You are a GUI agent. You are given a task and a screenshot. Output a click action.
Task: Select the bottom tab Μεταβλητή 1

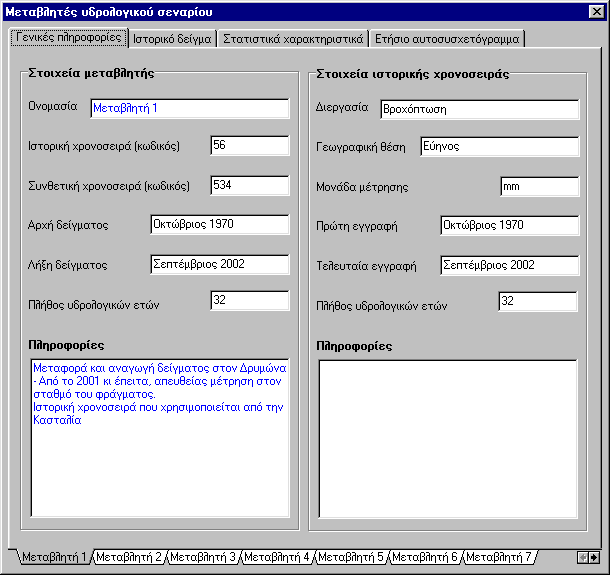point(54,557)
